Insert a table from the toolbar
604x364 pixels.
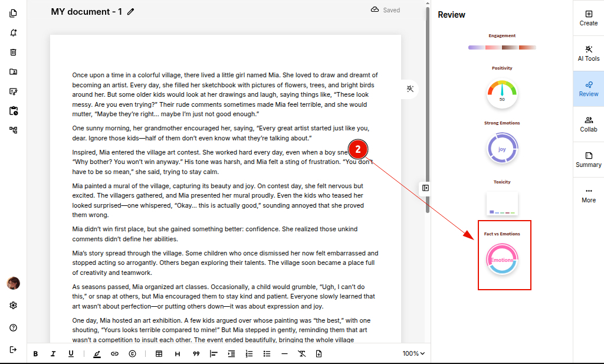coord(159,354)
